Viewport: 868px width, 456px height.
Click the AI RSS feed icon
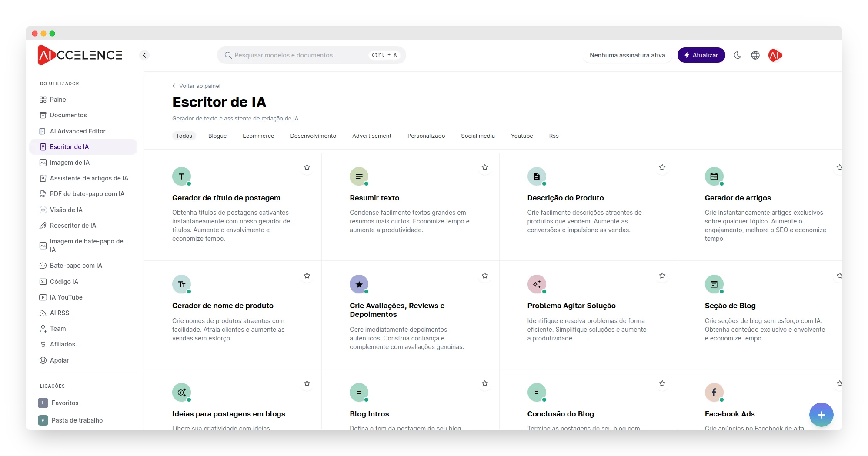(43, 313)
